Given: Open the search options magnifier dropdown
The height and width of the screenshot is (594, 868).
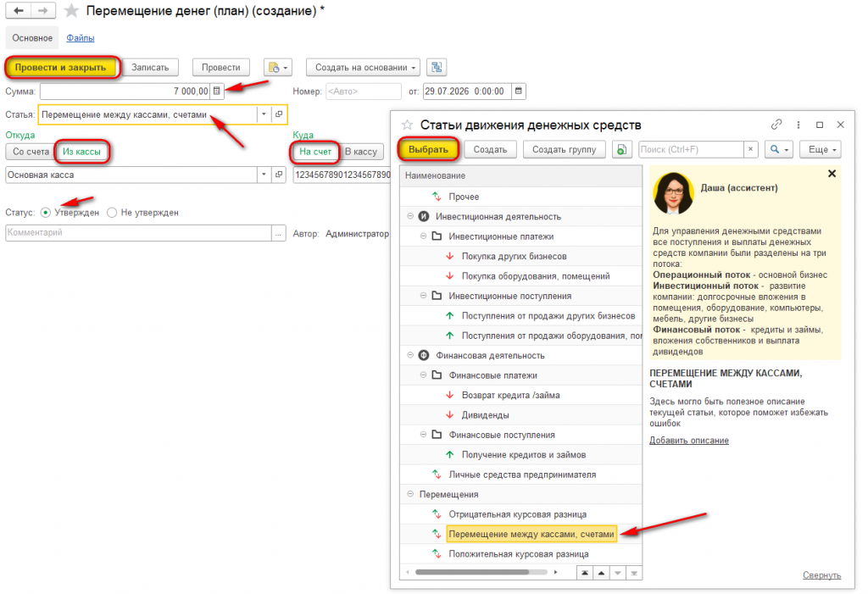Looking at the screenshot, I should point(779,149).
